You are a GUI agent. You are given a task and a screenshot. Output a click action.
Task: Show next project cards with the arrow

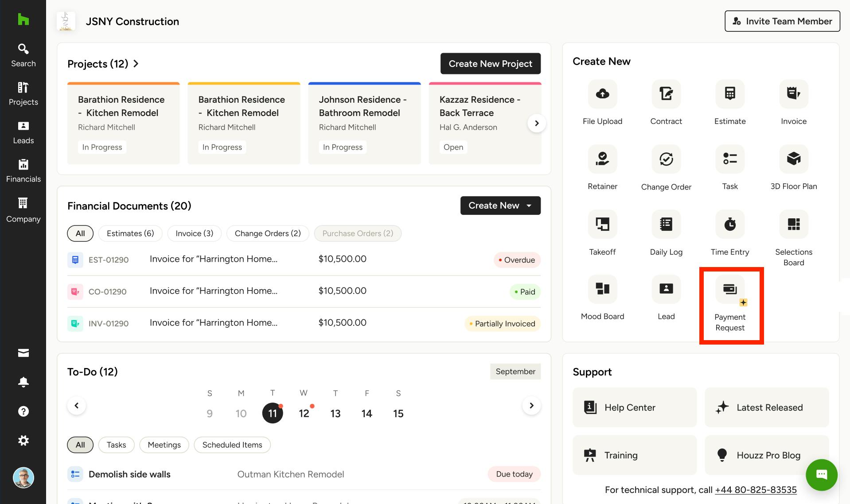pyautogui.click(x=536, y=123)
